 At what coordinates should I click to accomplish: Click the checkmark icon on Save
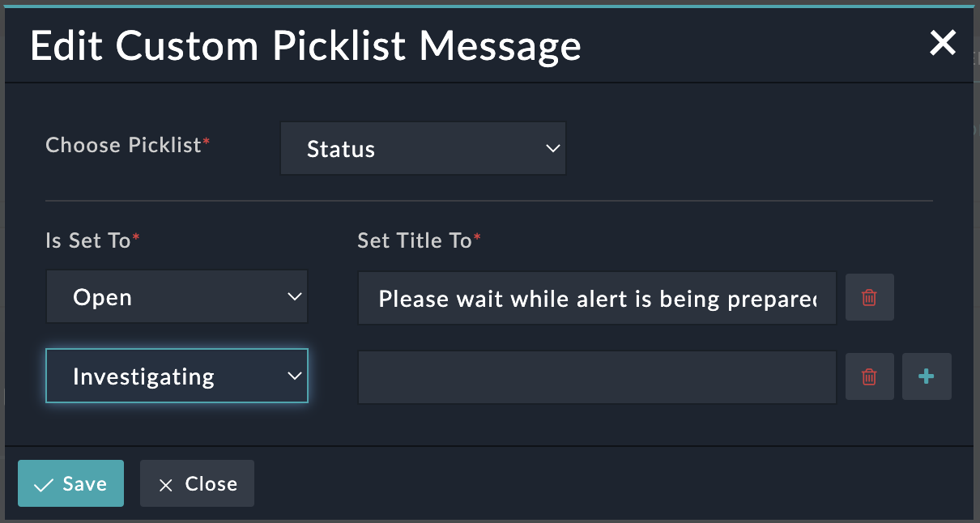point(43,484)
